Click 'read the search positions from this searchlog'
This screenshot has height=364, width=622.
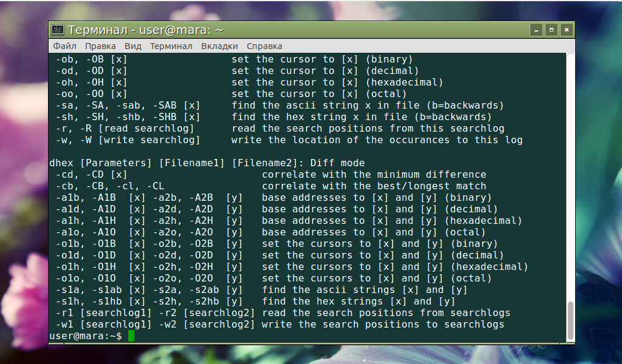click(x=368, y=129)
